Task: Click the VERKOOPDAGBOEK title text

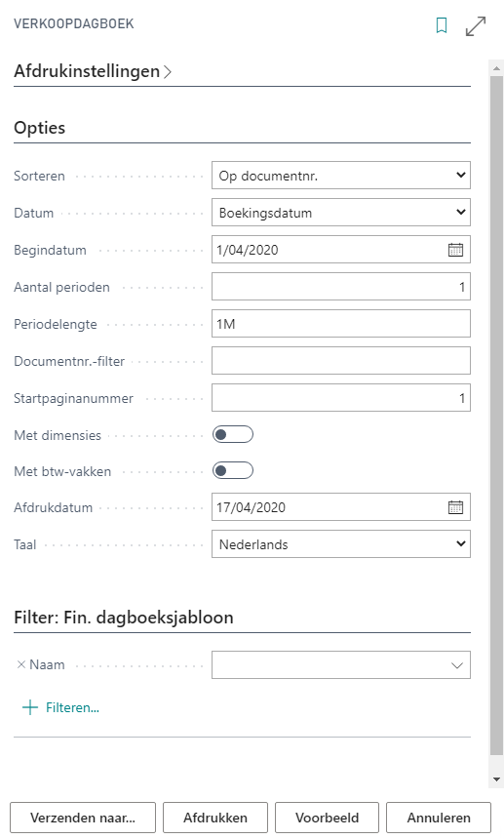Action: point(74,24)
